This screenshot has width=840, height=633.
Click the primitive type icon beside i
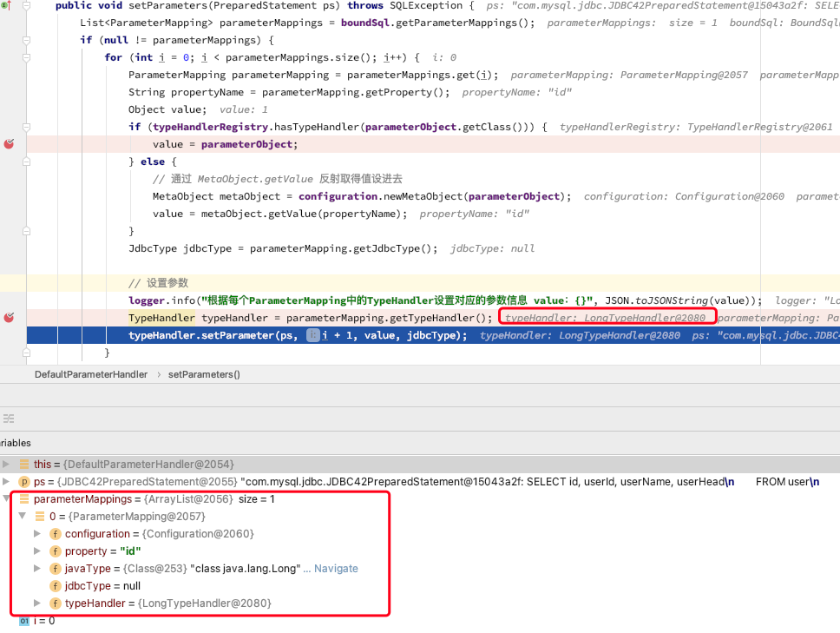[24, 621]
